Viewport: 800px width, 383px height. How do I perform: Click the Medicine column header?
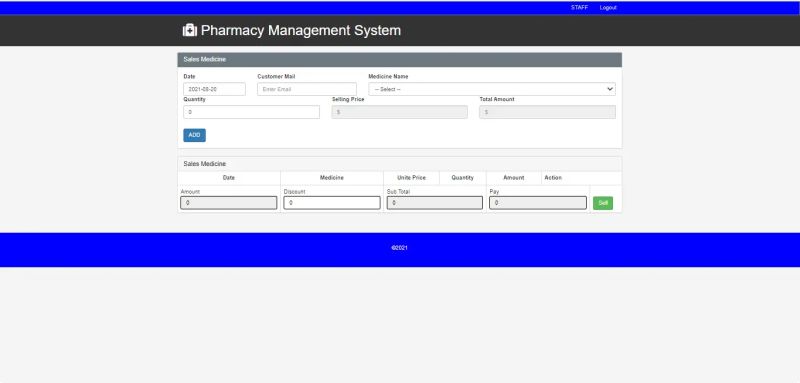click(332, 178)
